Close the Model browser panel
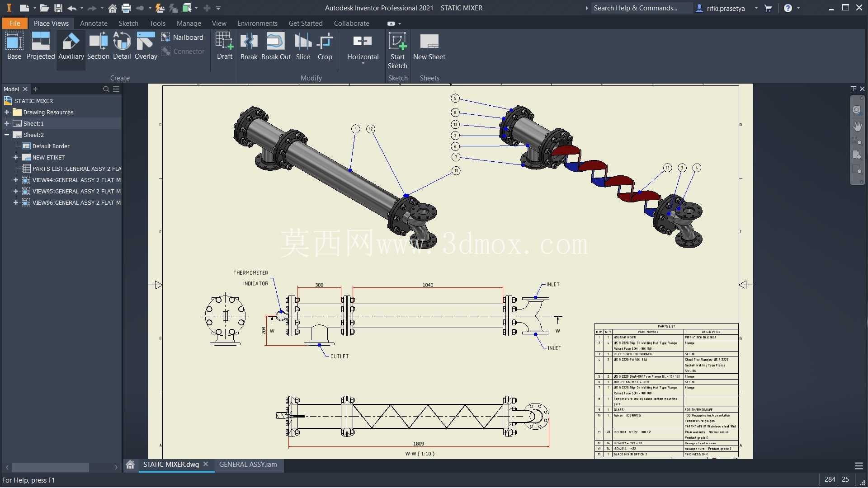 pyautogui.click(x=25, y=89)
